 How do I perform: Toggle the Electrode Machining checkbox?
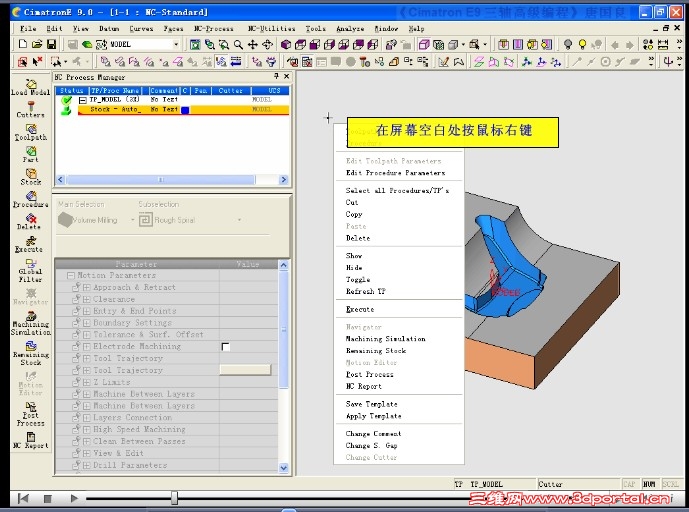click(x=225, y=347)
